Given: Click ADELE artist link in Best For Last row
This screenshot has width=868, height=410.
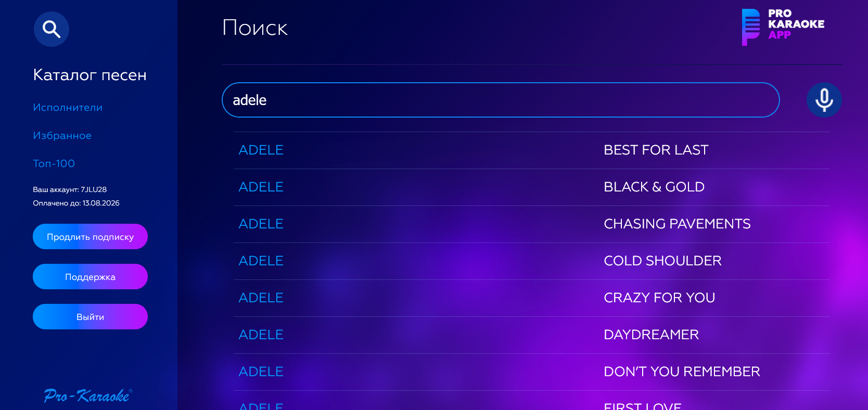Looking at the screenshot, I should click(261, 150).
